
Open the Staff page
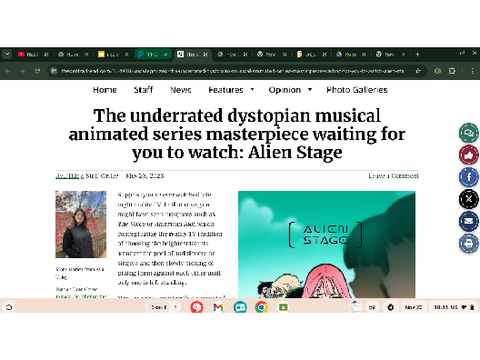point(143,90)
